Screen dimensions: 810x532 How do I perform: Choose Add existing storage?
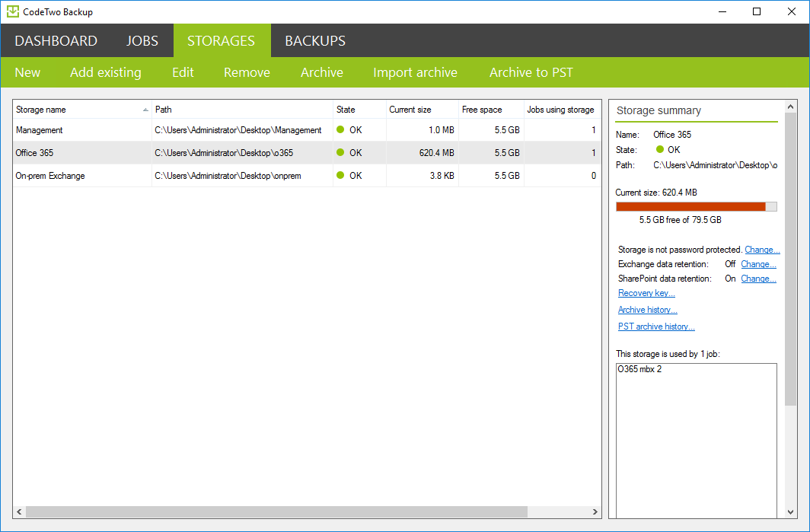106,72
